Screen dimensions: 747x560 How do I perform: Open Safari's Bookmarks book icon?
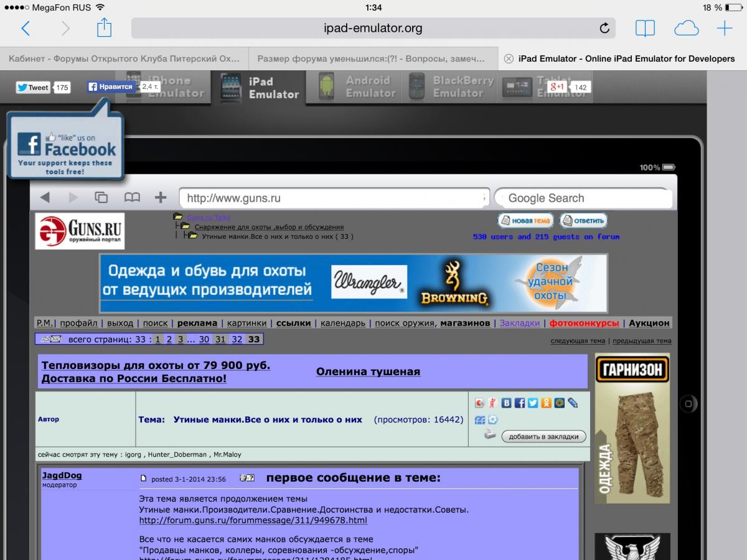click(x=645, y=28)
